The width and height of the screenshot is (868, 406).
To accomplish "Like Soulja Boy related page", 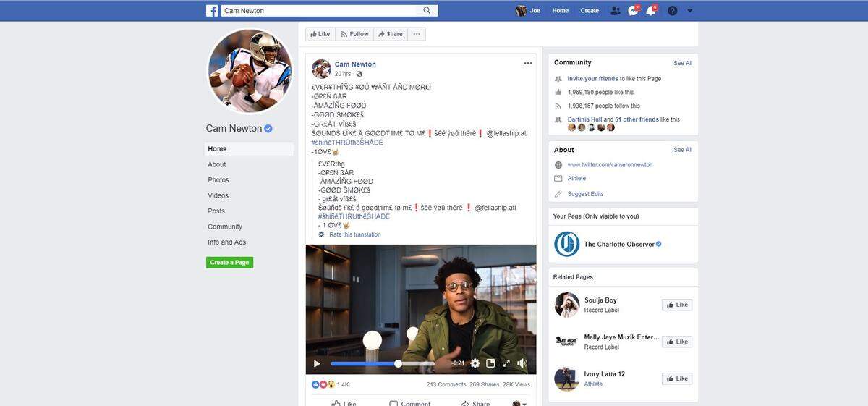I will [x=677, y=305].
